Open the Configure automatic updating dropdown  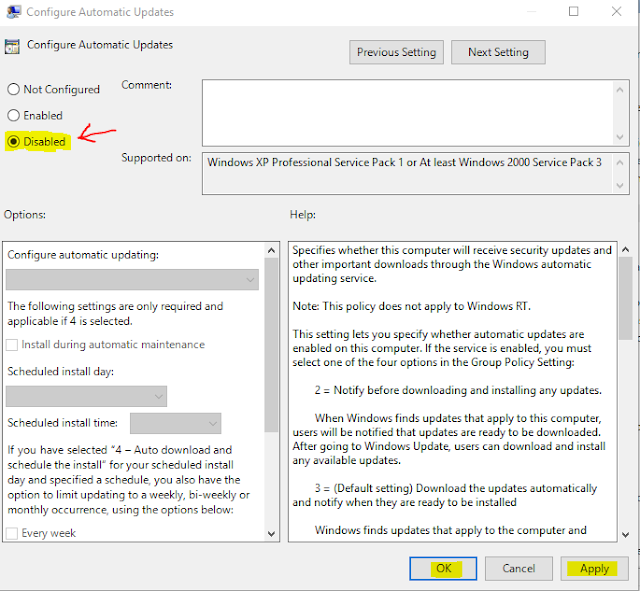click(132, 280)
